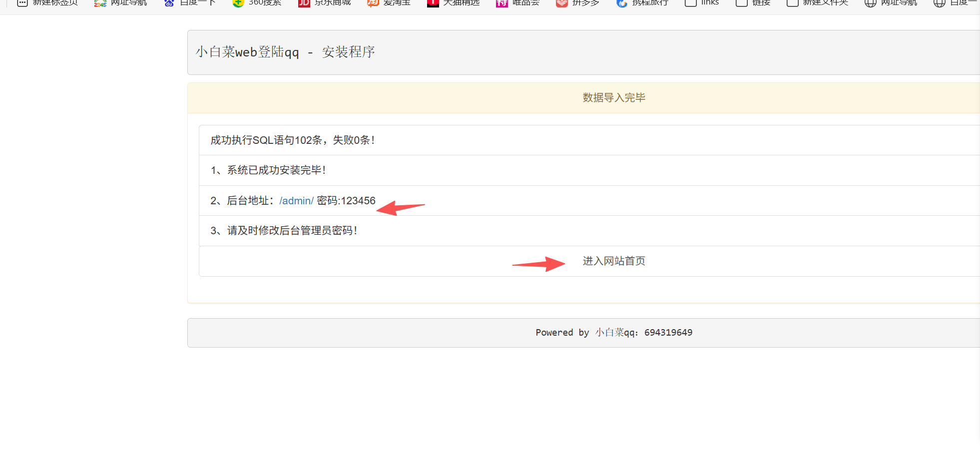The width and height of the screenshot is (980, 454).
Task: Expand the 新建文件夹 bookmark folder
Action: click(x=817, y=3)
